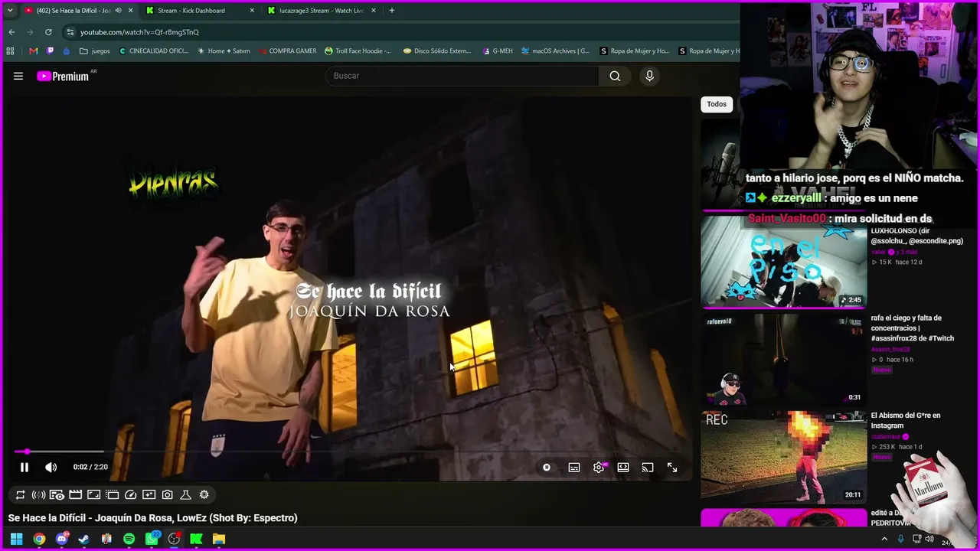Open Spotify from the taskbar
The width and height of the screenshot is (980, 551).
tap(129, 539)
